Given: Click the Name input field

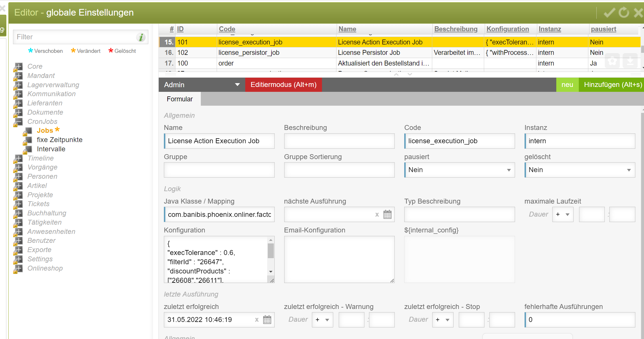Looking at the screenshot, I should 219,141.
